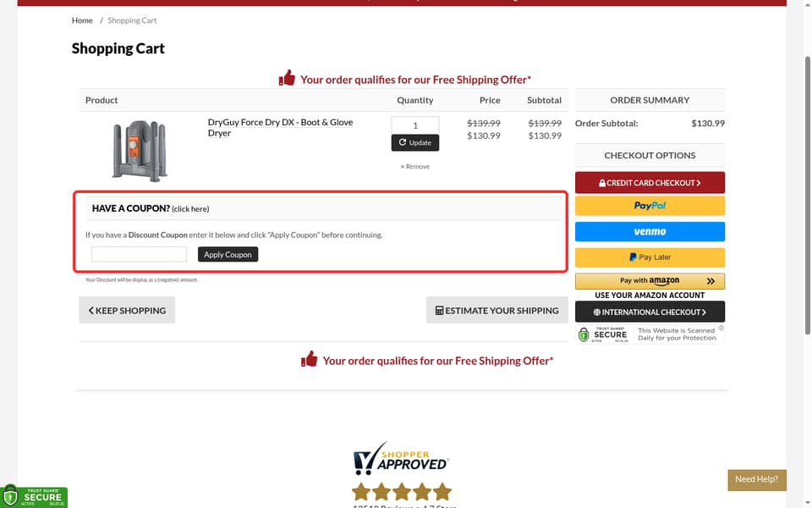
Task: Click the Apply Coupon button
Action: [228, 255]
